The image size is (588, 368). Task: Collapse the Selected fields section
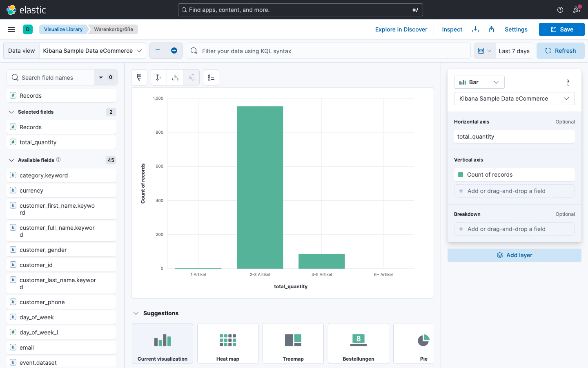click(x=11, y=112)
